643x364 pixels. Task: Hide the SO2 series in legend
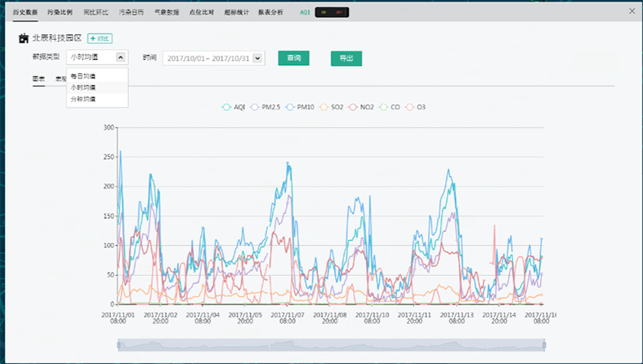coord(331,107)
